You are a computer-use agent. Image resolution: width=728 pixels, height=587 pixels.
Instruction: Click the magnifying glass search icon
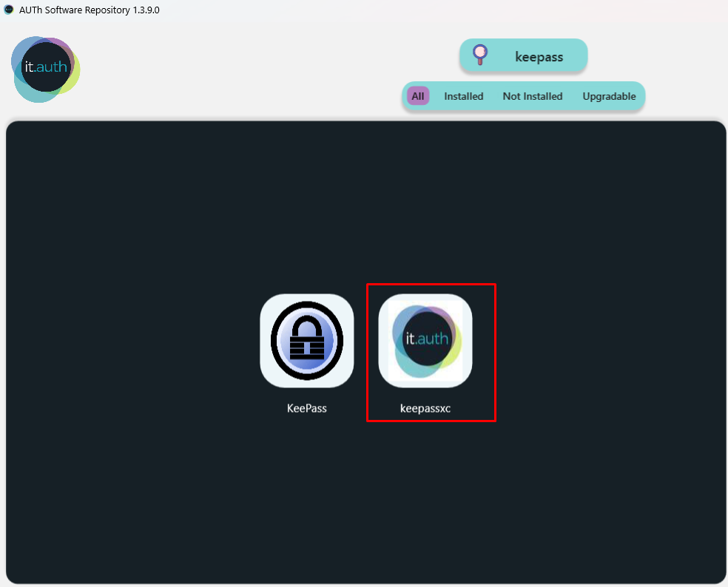480,55
